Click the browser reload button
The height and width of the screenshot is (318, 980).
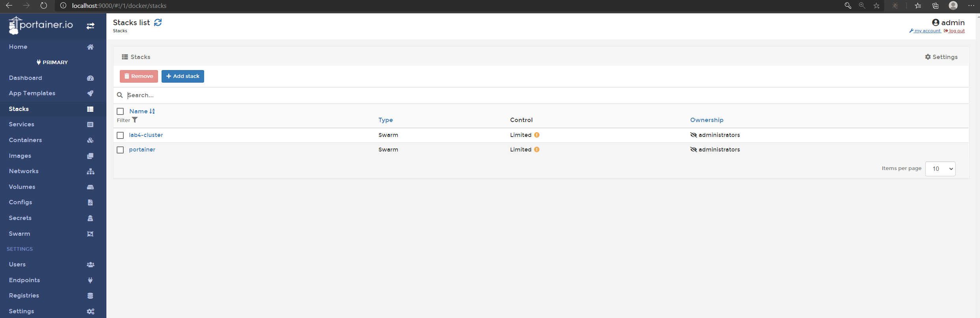(x=44, y=6)
